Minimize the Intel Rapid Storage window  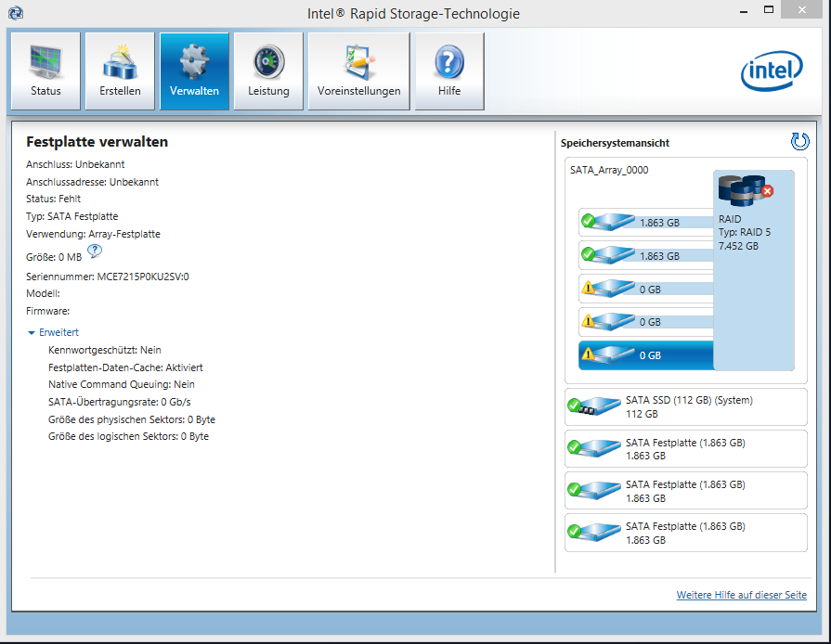[x=744, y=10]
